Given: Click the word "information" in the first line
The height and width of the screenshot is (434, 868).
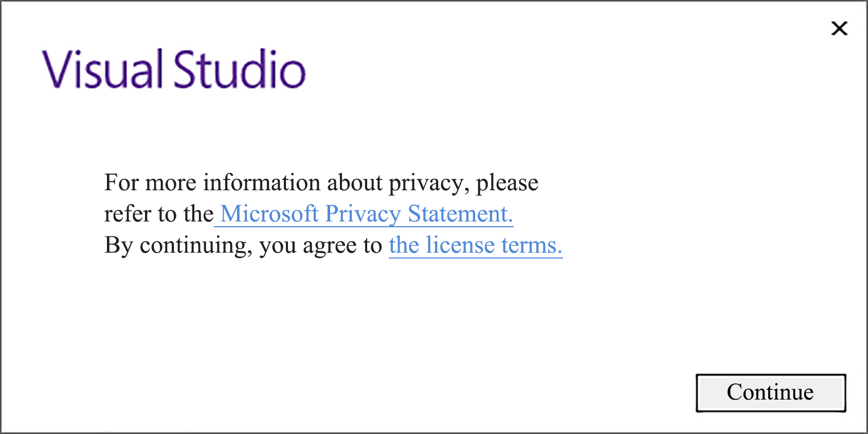Looking at the screenshot, I should tap(262, 183).
